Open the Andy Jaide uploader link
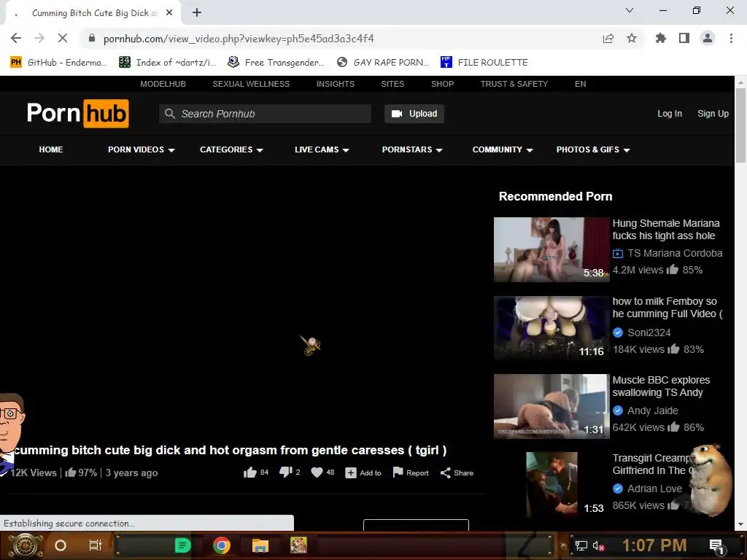Screen dimensions: 747x560 coord(652,411)
